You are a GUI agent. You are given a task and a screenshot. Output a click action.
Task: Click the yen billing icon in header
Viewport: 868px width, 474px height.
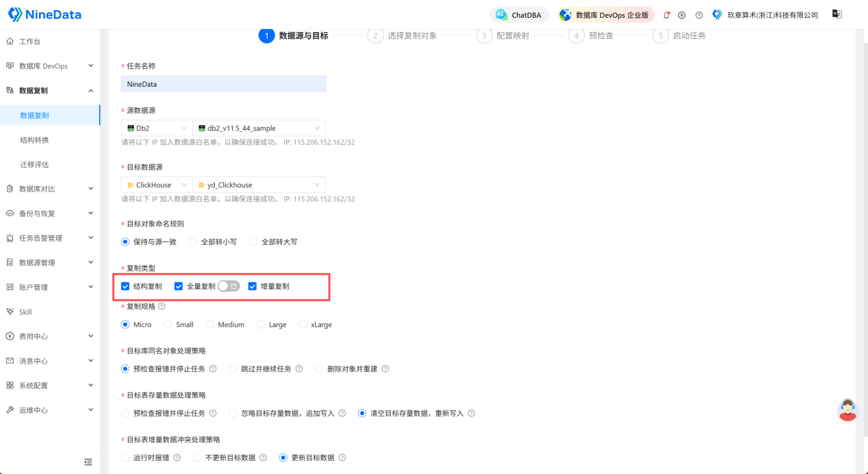tap(682, 15)
